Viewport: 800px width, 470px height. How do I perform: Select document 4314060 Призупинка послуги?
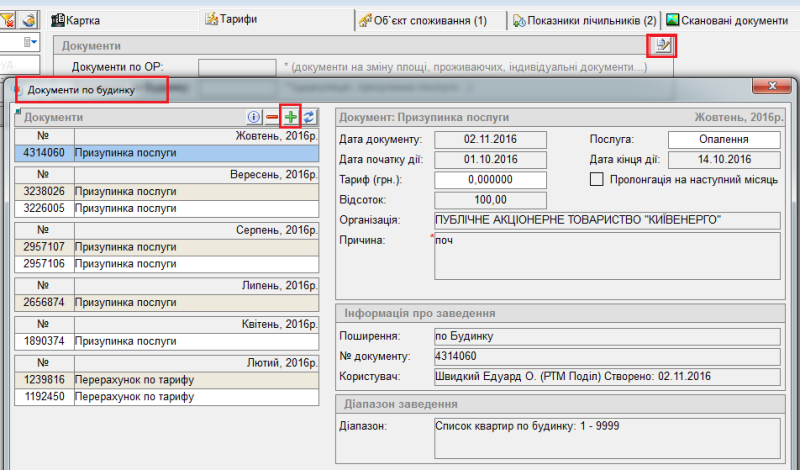point(166,153)
